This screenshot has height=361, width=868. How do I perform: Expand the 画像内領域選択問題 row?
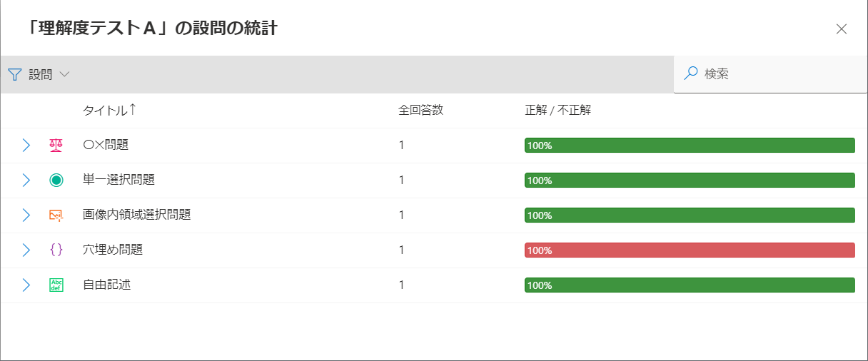[x=26, y=215]
